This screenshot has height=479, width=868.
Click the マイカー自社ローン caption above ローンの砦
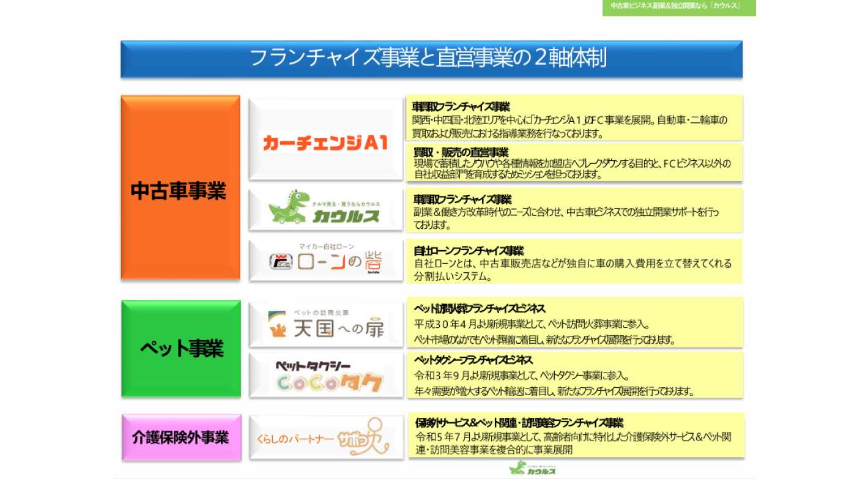point(326,246)
